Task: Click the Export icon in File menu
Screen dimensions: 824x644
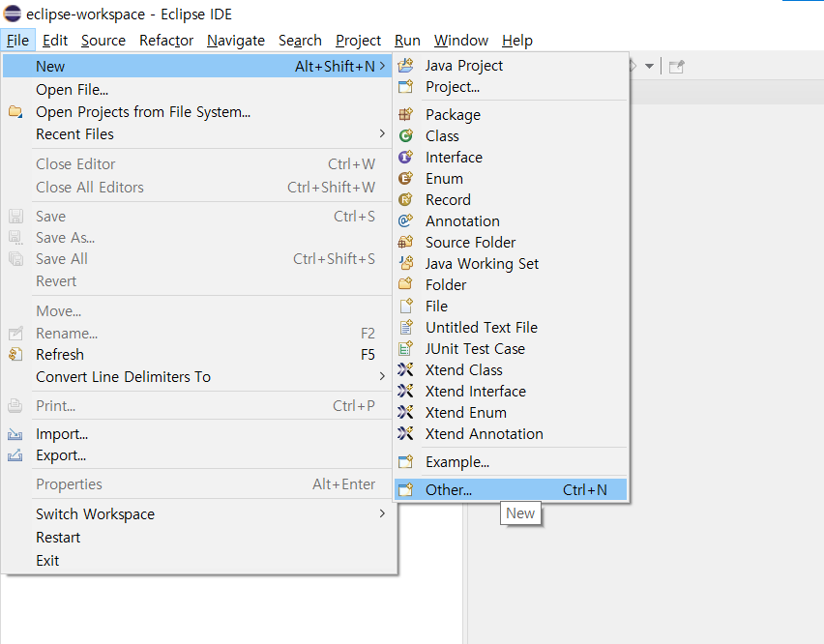Action: tap(15, 455)
